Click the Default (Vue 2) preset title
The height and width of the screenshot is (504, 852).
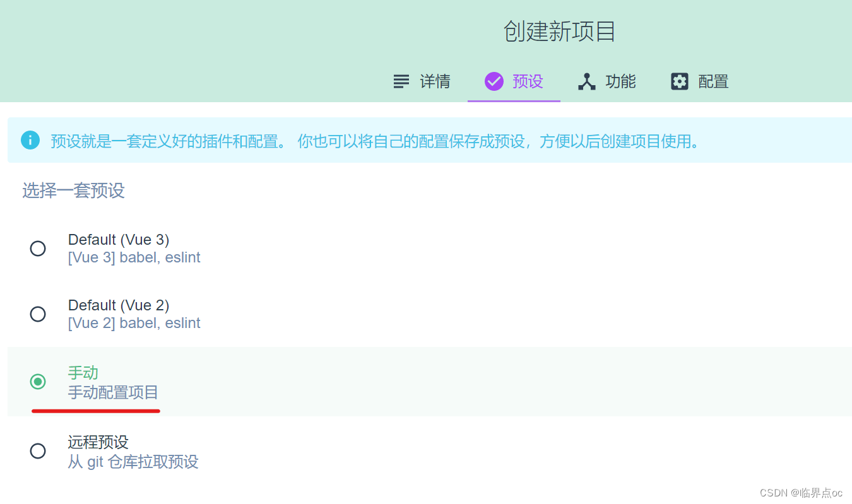pos(119,305)
